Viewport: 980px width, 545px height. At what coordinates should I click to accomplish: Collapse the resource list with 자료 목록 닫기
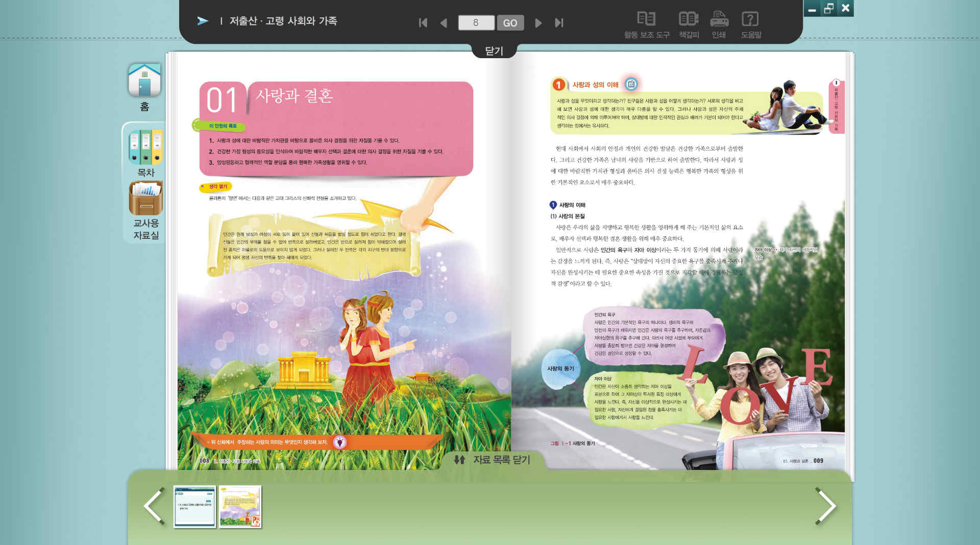[x=493, y=460]
